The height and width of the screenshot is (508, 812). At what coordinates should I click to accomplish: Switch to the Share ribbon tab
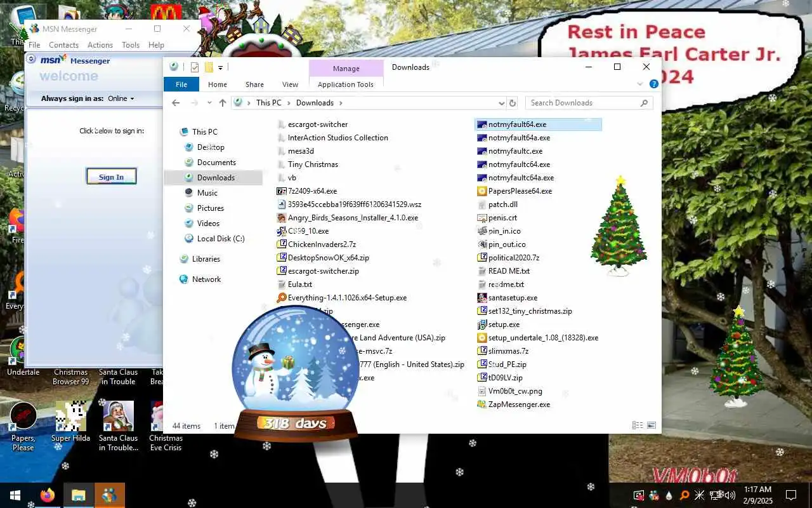[x=254, y=84]
